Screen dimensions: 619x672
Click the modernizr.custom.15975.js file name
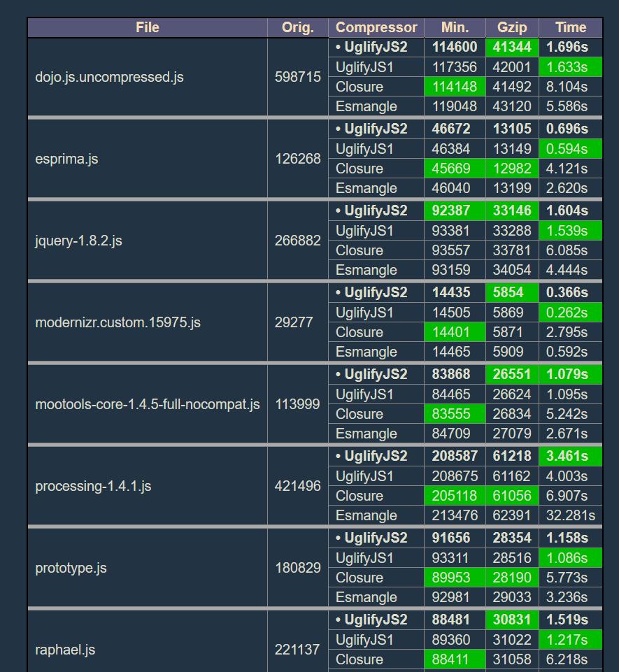pos(118,322)
